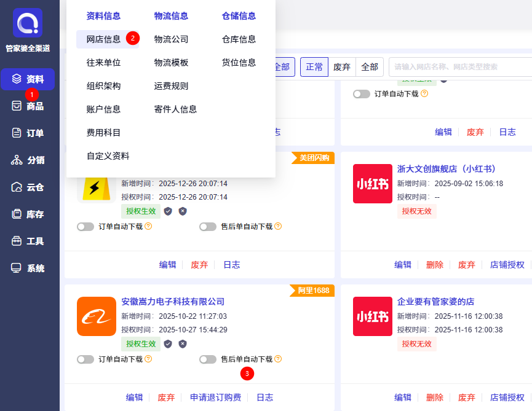Switch to the 正常 status filter

[314, 67]
